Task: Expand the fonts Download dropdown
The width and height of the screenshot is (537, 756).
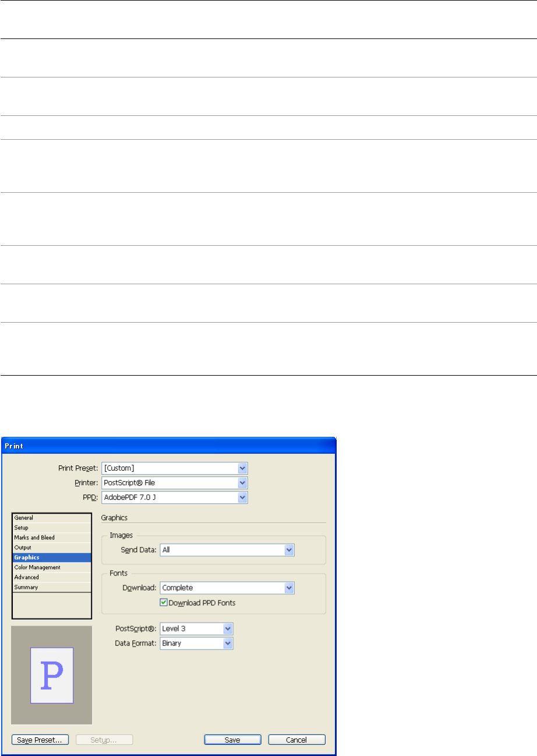Action: [227, 588]
